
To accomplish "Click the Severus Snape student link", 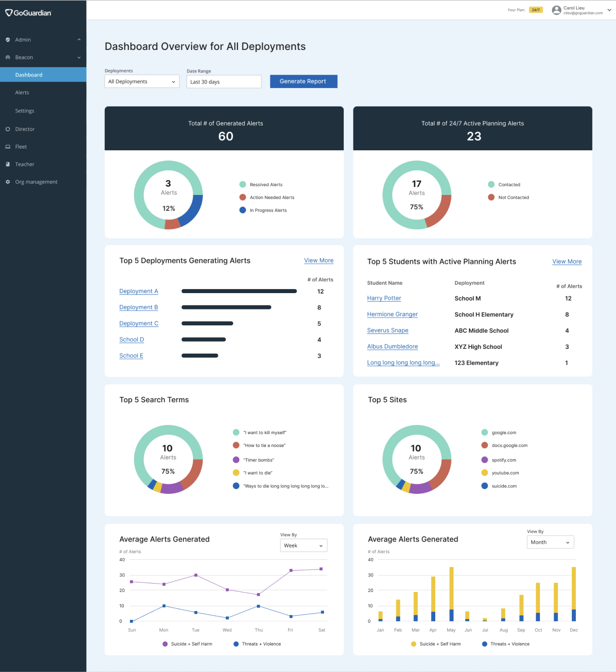I will coord(388,331).
